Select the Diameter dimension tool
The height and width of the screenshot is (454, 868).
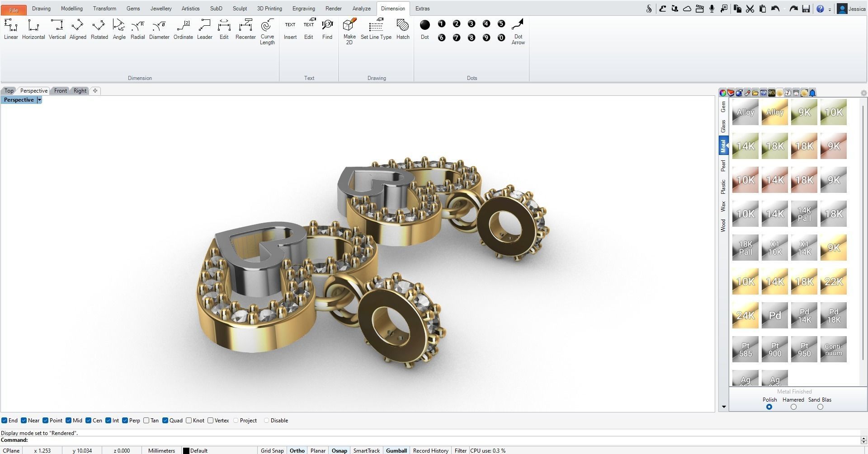click(159, 29)
